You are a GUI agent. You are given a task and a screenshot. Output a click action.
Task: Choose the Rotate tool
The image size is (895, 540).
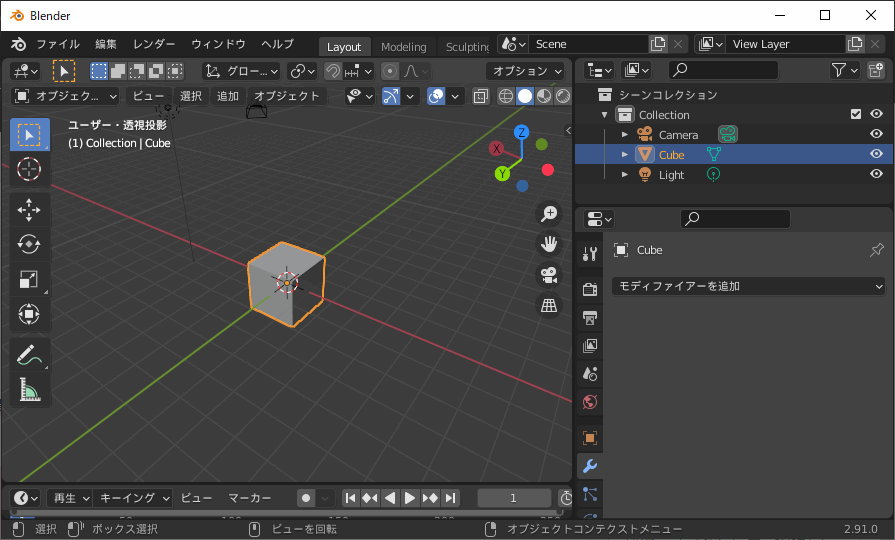click(x=29, y=244)
